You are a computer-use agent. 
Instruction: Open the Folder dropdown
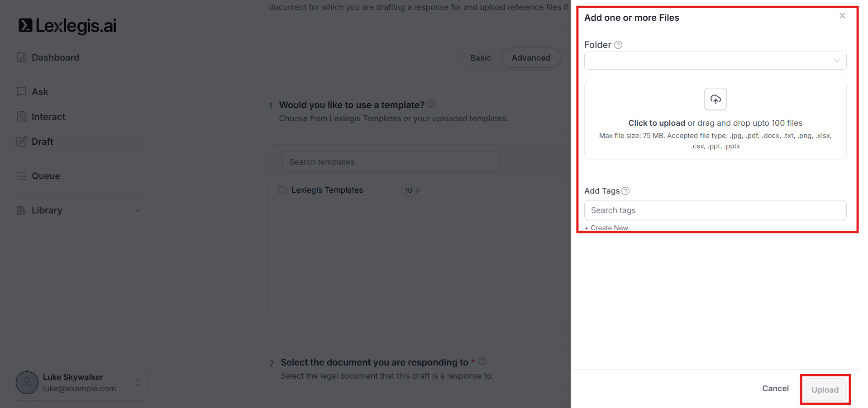pos(715,61)
